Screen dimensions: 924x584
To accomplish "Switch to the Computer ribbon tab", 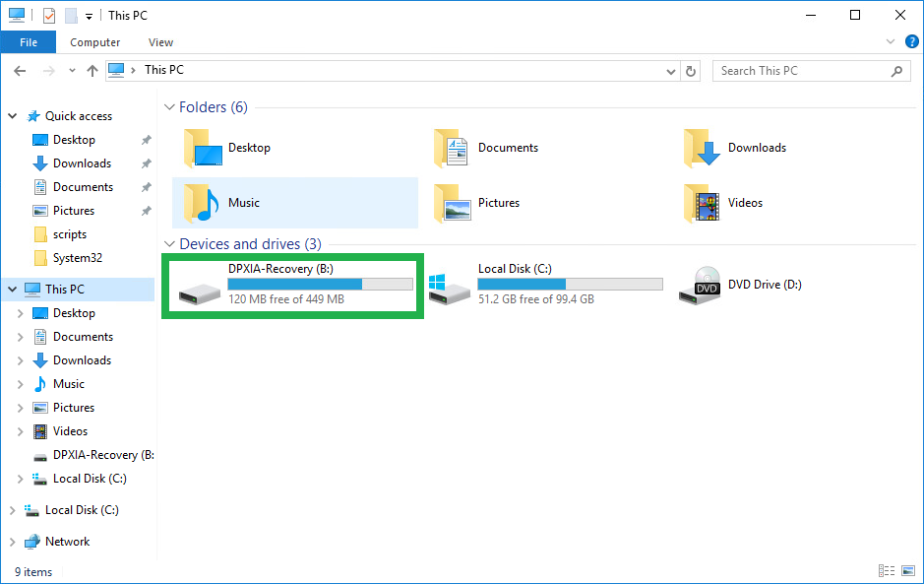I will [95, 42].
